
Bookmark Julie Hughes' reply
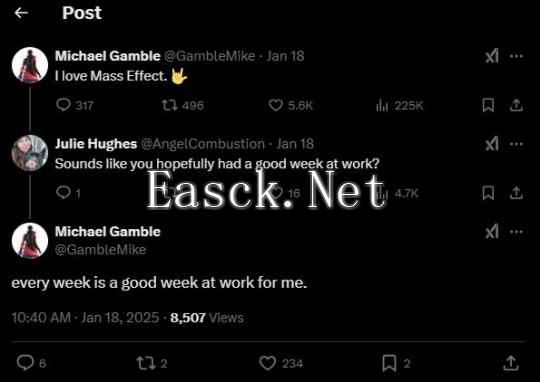point(488,193)
